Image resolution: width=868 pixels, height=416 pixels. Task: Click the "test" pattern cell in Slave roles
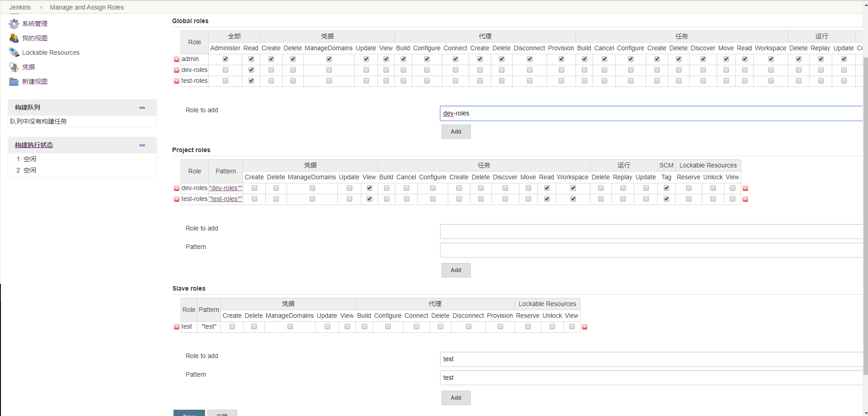pyautogui.click(x=209, y=326)
